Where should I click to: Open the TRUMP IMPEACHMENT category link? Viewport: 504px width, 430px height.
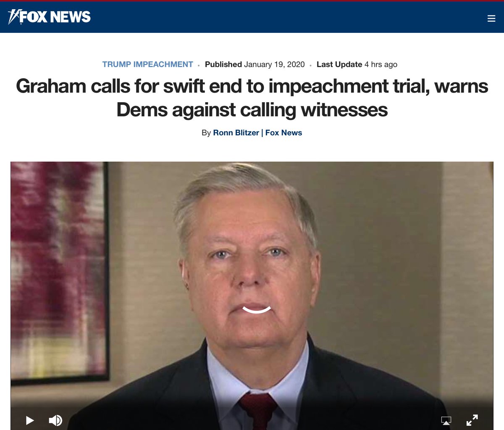point(148,64)
